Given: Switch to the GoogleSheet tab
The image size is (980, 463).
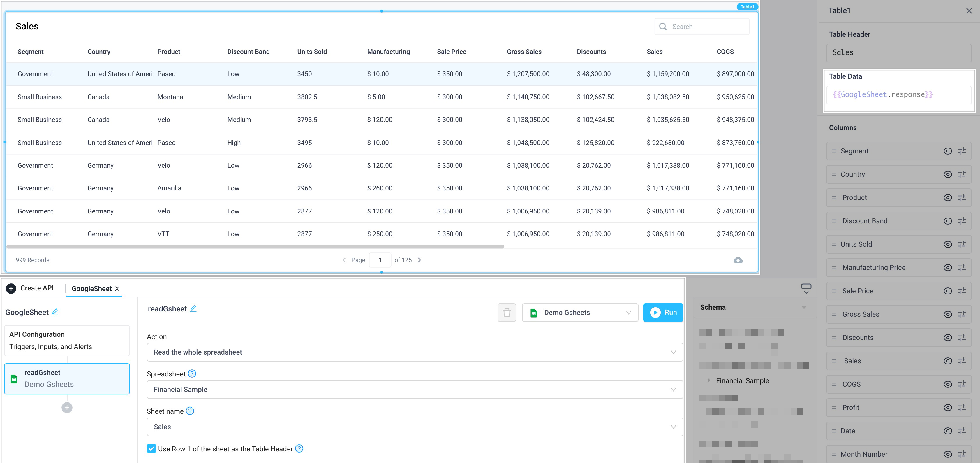Looking at the screenshot, I should 91,288.
